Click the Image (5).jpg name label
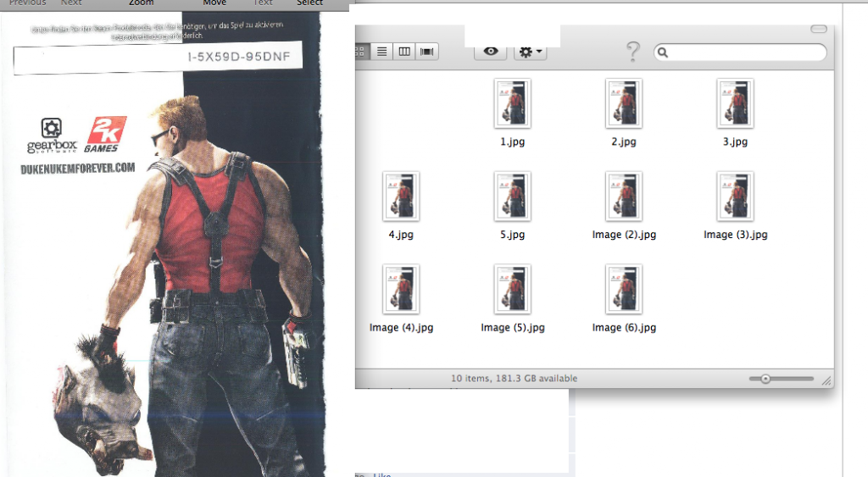This screenshot has height=477, width=868. click(513, 328)
